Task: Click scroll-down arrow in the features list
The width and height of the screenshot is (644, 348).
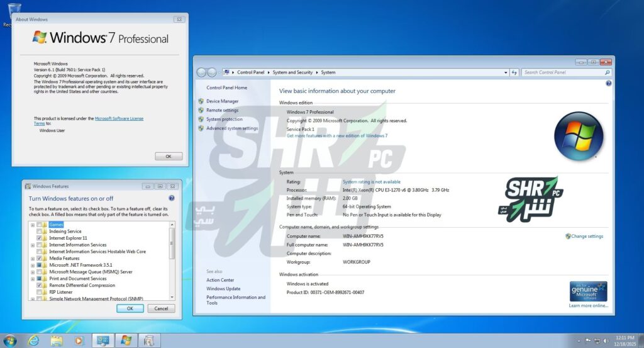Action: pos(172,297)
